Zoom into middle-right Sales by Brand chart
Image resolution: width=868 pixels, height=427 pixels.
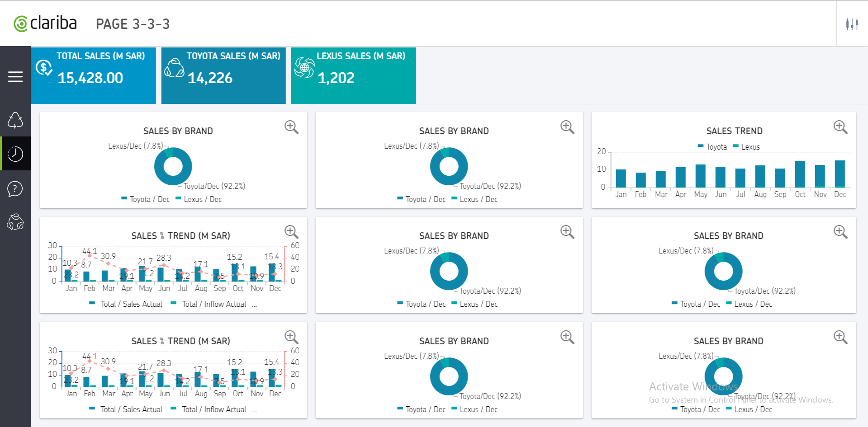pyautogui.click(x=840, y=232)
